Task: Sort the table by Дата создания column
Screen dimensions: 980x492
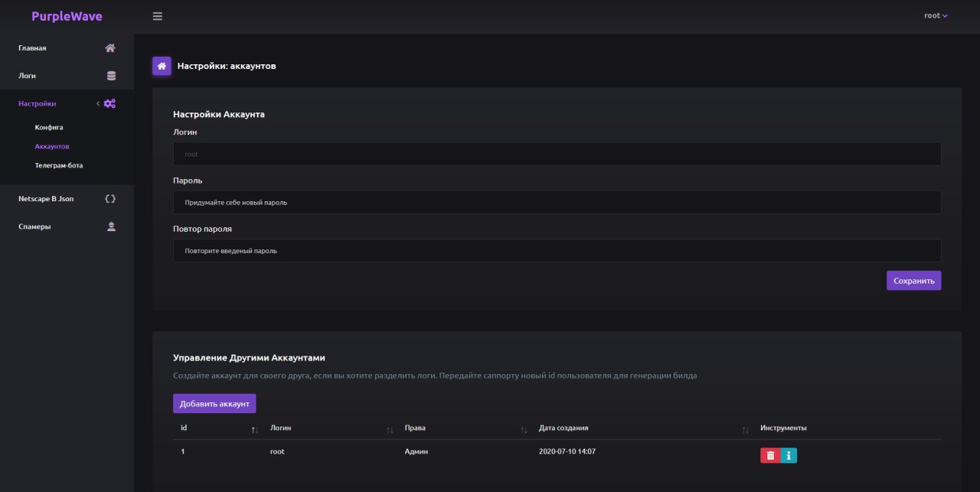Action: click(745, 430)
